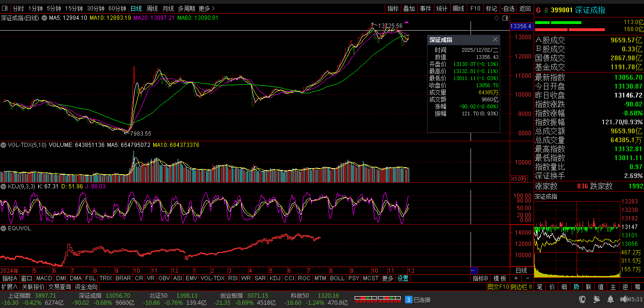Select the 势 trend tab in the right panel
This screenshot has height=308, width=644.
tap(576, 287)
